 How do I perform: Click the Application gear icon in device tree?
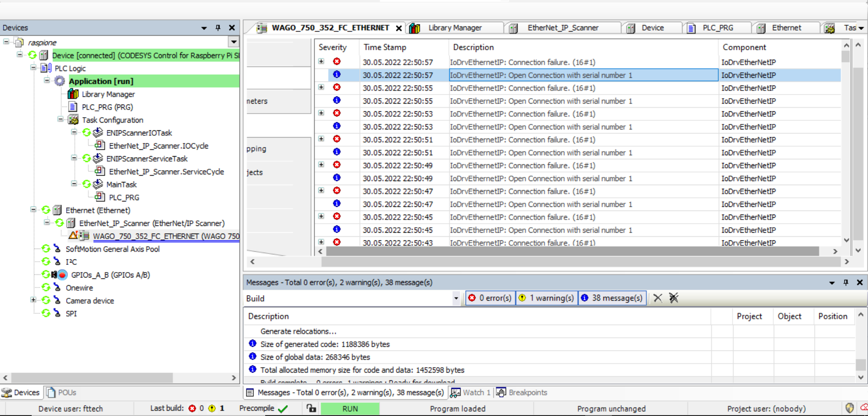coord(60,81)
